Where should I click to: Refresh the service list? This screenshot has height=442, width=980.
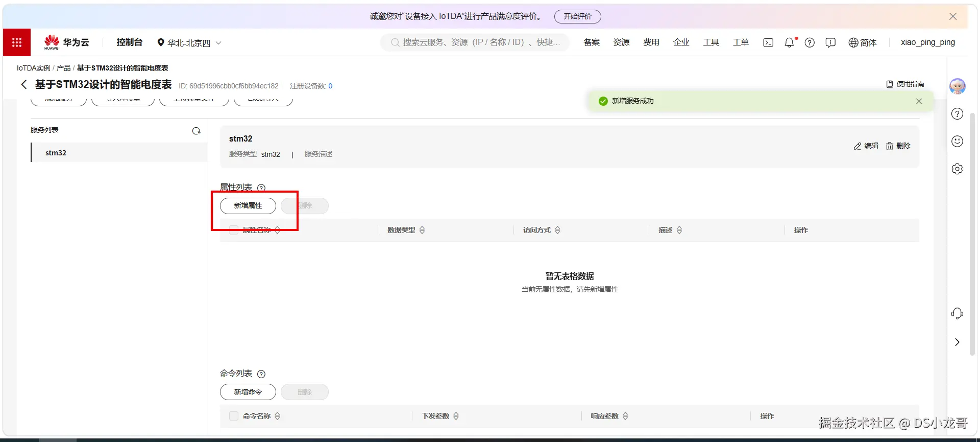coord(196,131)
